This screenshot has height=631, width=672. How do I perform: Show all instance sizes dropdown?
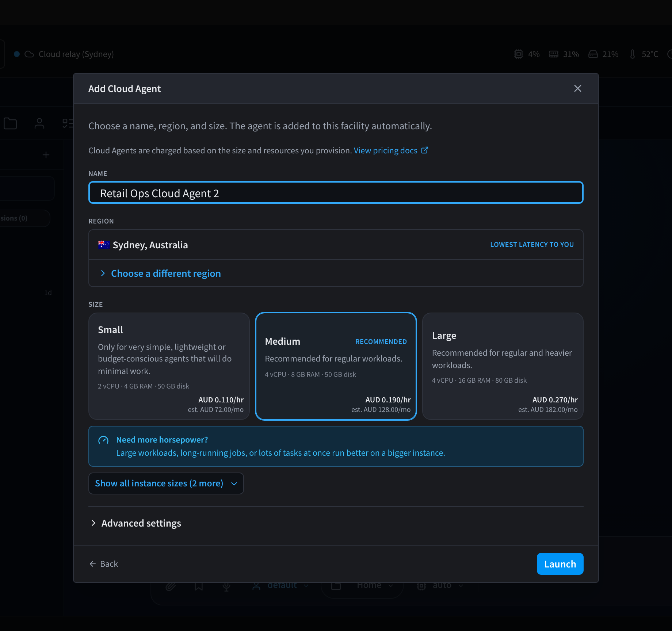(x=166, y=483)
